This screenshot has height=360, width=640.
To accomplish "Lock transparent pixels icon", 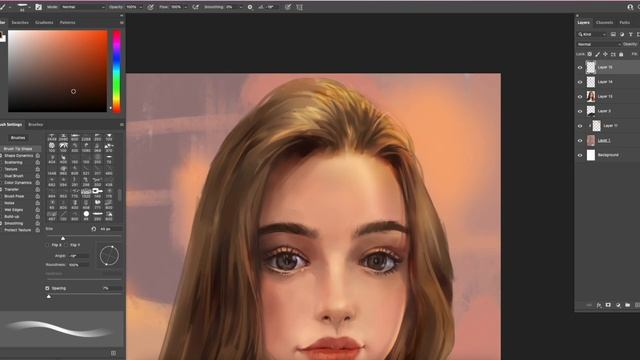I will click(x=589, y=54).
